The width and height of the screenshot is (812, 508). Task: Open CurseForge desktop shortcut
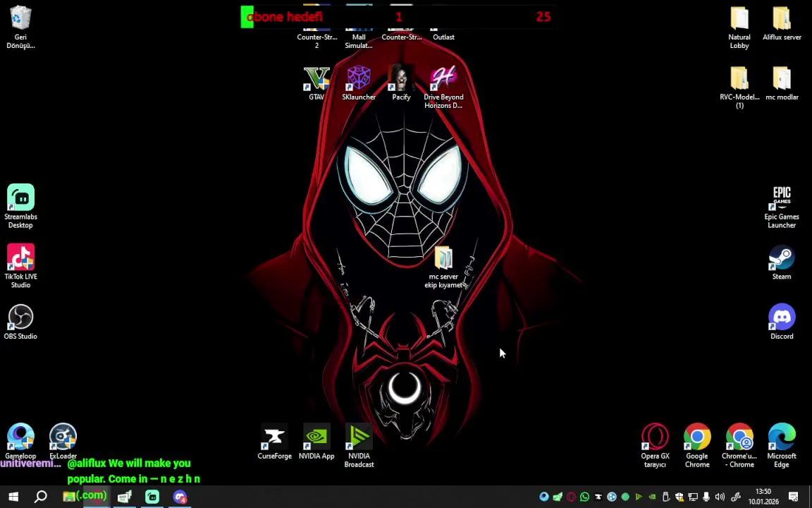coord(274,442)
